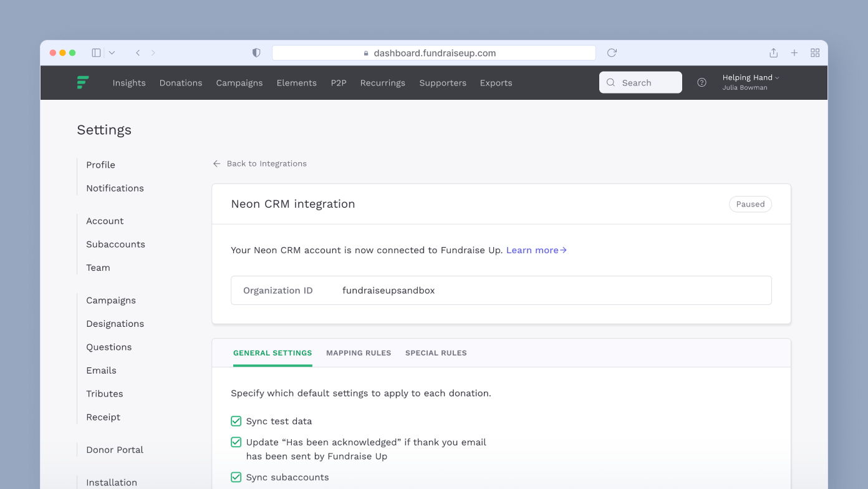Open Receipt in settings sidebar
The image size is (868, 489).
[x=104, y=417]
